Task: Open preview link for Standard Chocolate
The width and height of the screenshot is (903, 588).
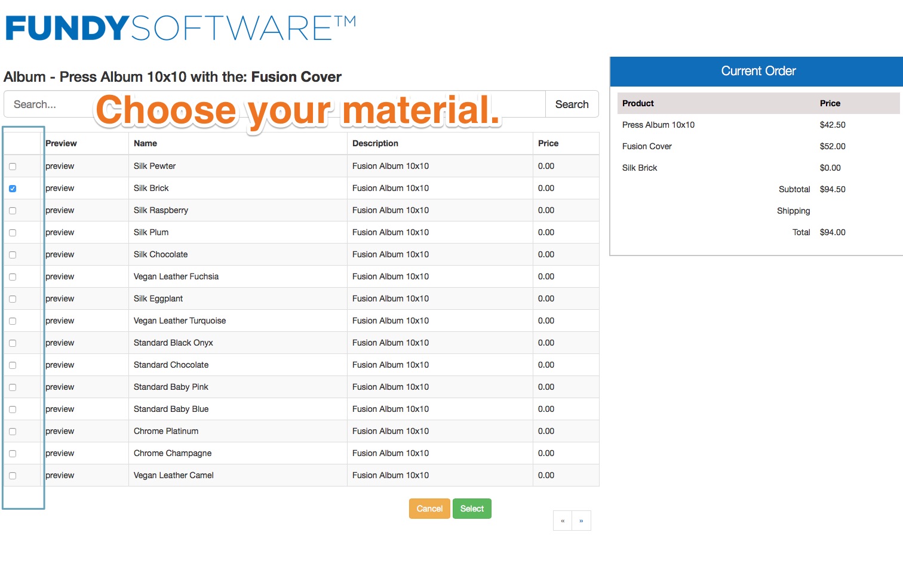Action: [x=60, y=365]
